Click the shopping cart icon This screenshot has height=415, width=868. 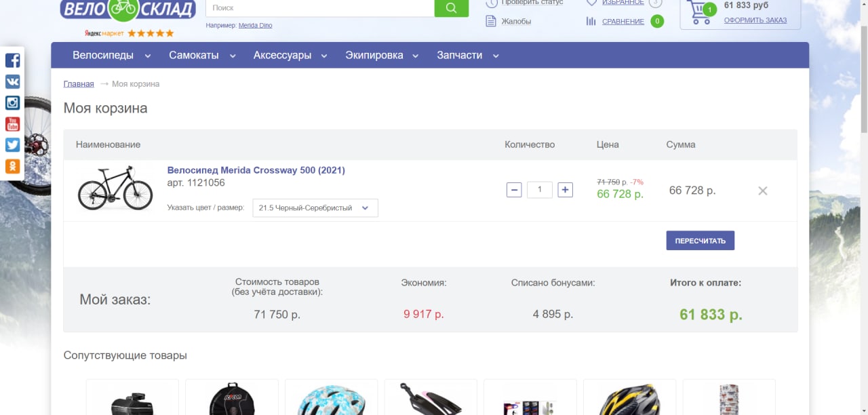(700, 12)
